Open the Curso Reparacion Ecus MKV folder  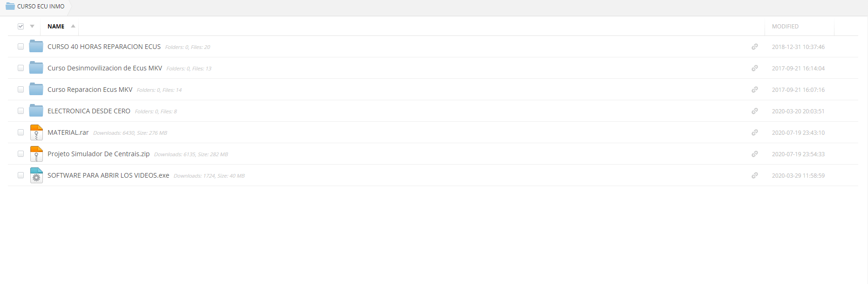(x=90, y=90)
